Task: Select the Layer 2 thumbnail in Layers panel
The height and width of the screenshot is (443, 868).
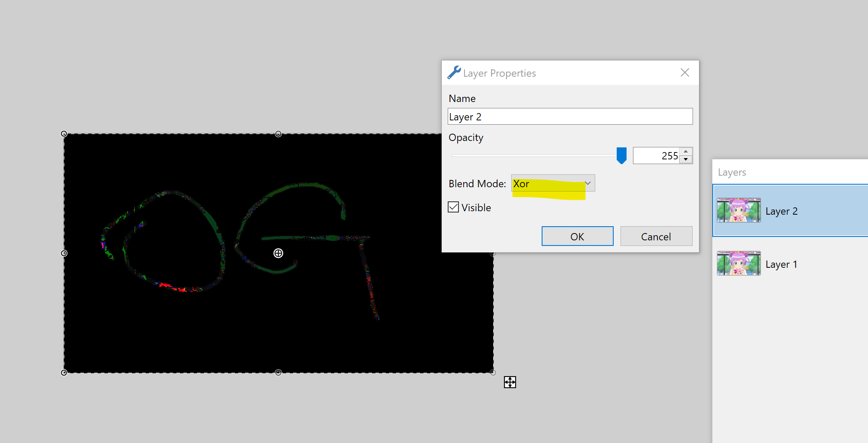Action: click(x=739, y=210)
